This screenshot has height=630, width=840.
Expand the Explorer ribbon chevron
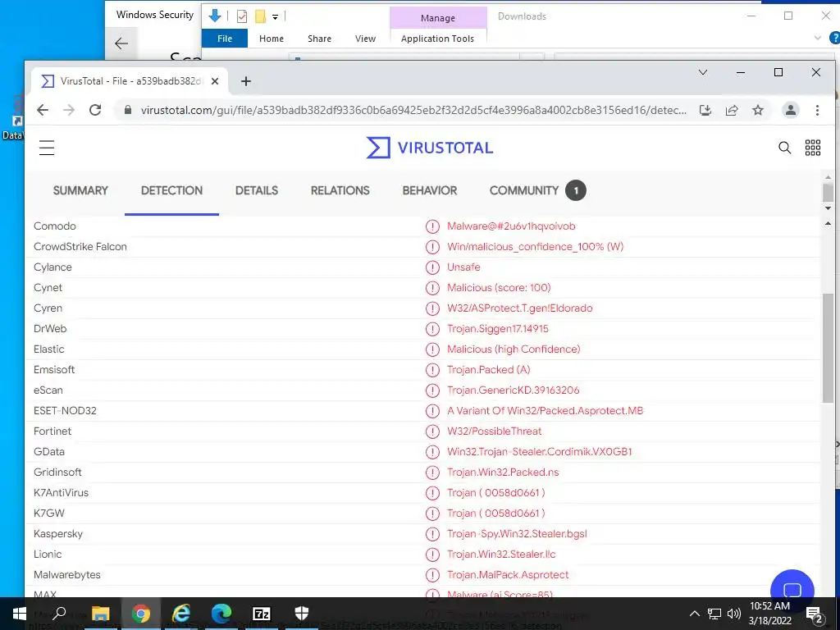tap(818, 38)
